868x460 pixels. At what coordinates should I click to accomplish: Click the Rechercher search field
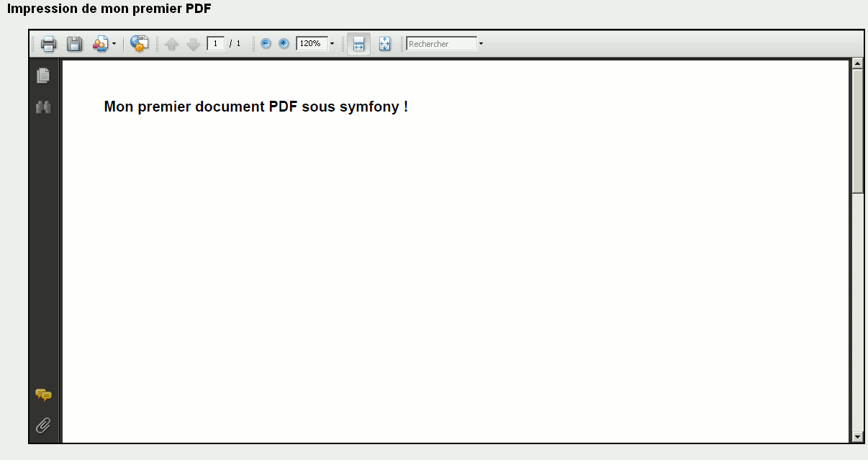[x=441, y=44]
